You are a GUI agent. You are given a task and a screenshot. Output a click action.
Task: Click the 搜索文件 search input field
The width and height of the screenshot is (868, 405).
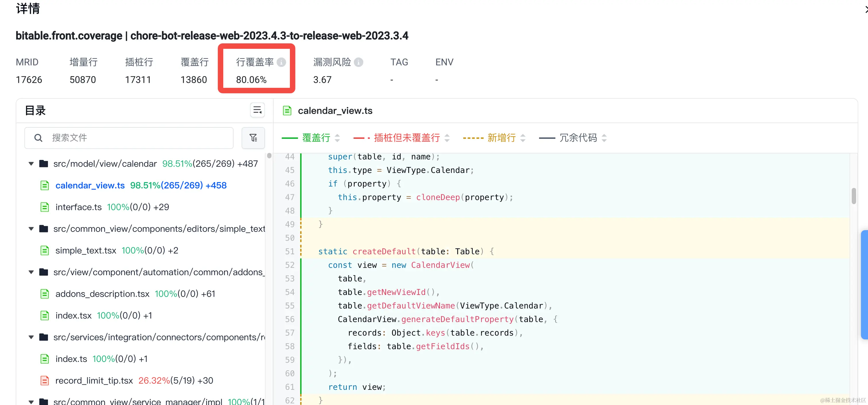[129, 138]
